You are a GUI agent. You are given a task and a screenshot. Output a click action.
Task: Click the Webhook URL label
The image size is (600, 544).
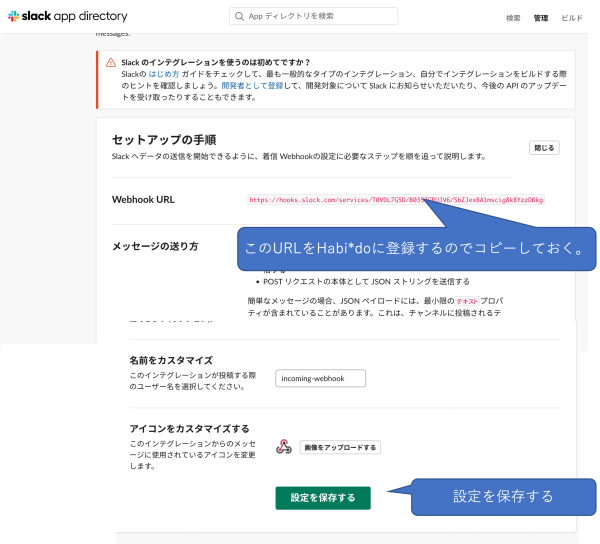click(143, 200)
